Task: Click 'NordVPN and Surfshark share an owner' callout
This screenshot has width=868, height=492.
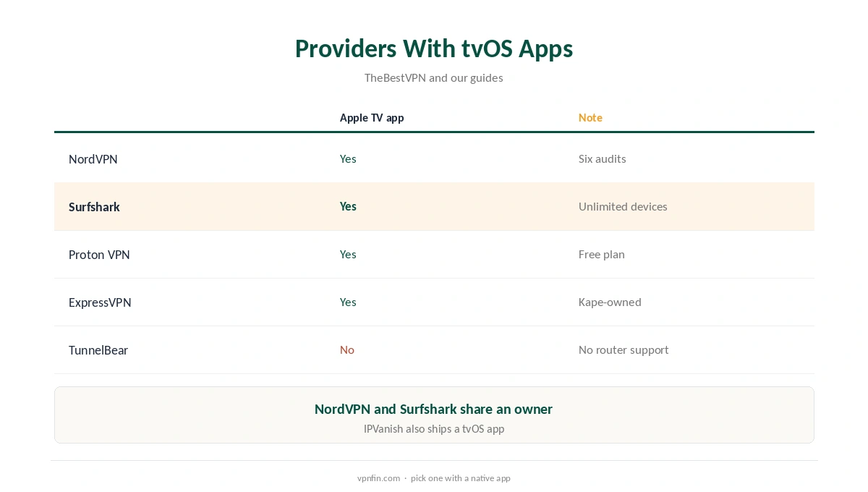Action: click(x=434, y=410)
